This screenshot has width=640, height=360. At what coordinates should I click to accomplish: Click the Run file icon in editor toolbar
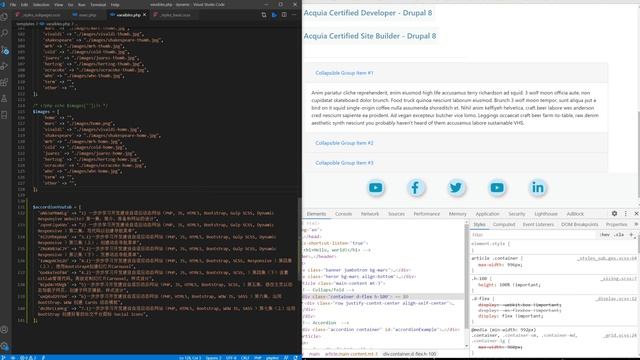pos(274,15)
